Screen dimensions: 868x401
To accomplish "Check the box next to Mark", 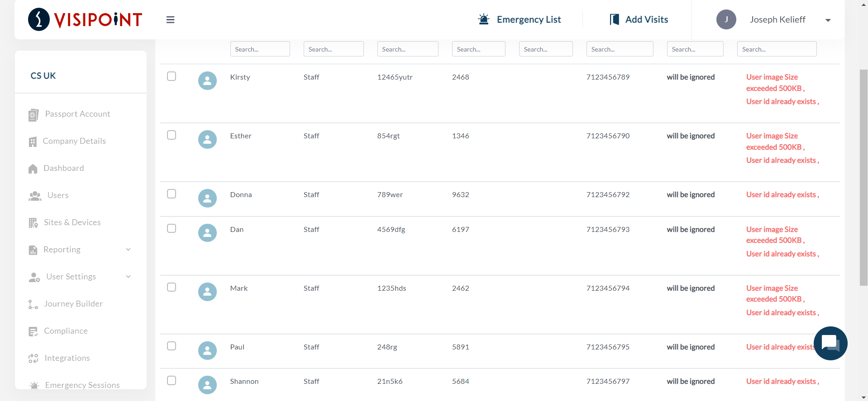I will pyautogui.click(x=172, y=287).
